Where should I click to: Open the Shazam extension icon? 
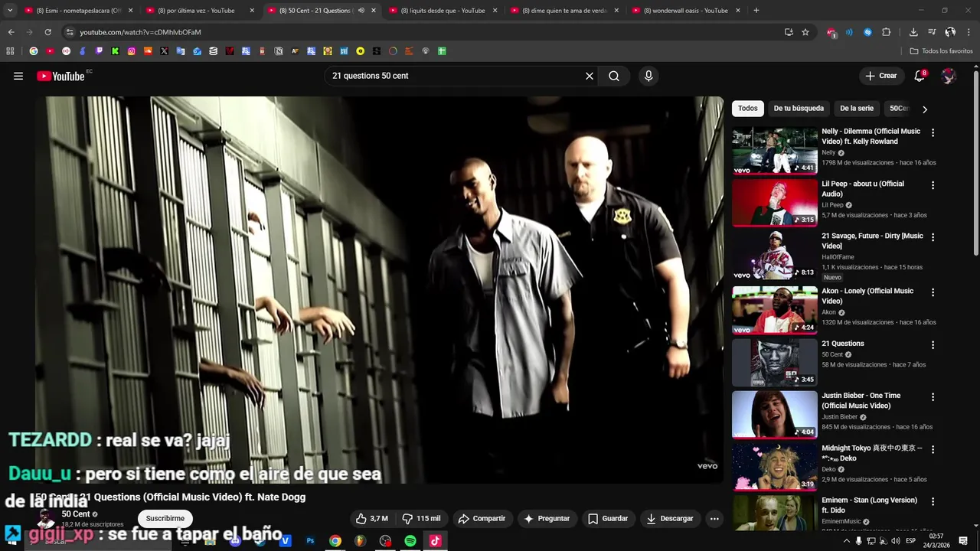pyautogui.click(x=867, y=32)
